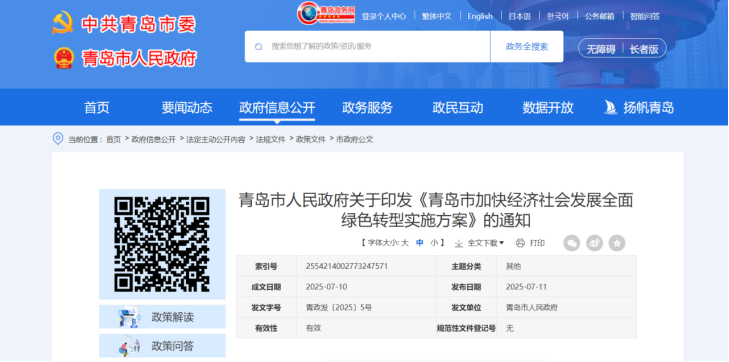Set font size to 中
This screenshot has width=729, height=362.
point(419,243)
